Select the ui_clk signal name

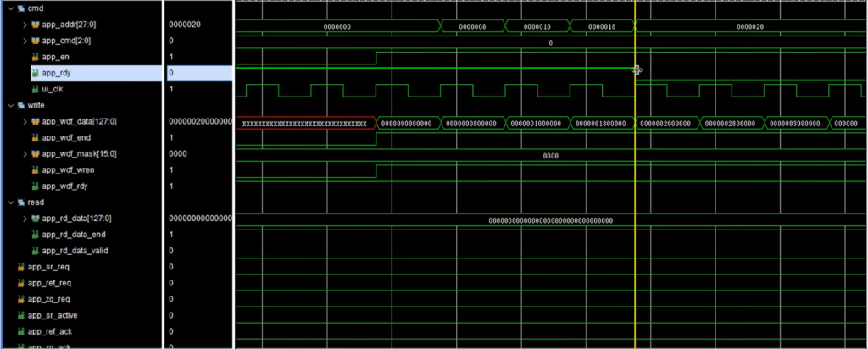(53, 89)
